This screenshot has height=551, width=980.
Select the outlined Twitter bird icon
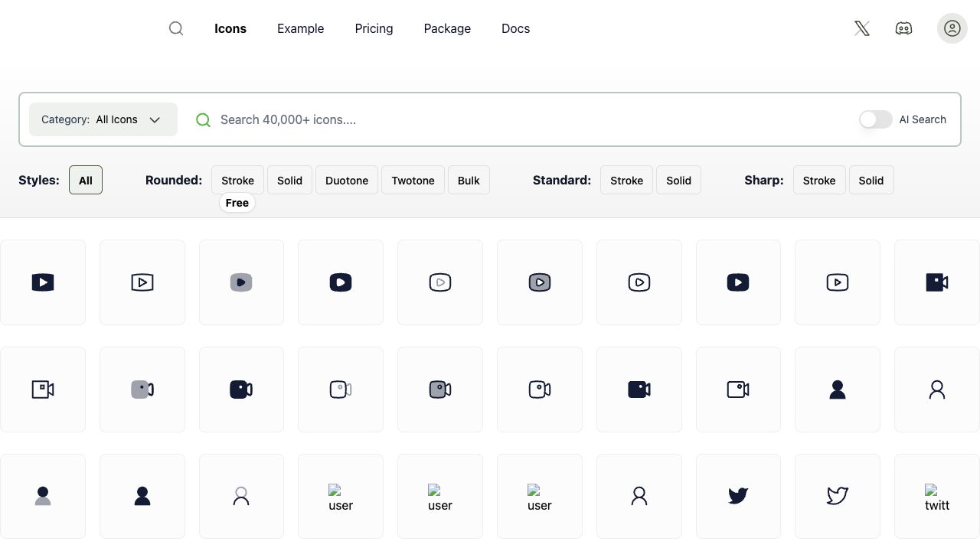838,496
